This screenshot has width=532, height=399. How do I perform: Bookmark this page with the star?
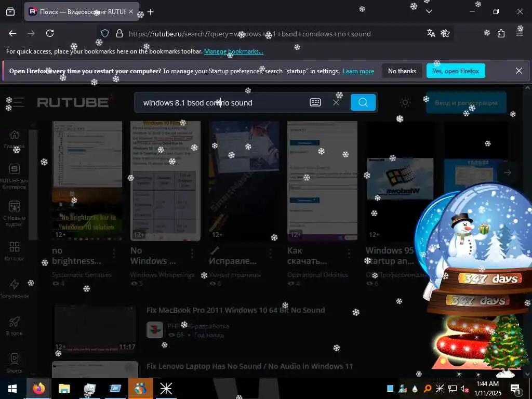coord(445,33)
